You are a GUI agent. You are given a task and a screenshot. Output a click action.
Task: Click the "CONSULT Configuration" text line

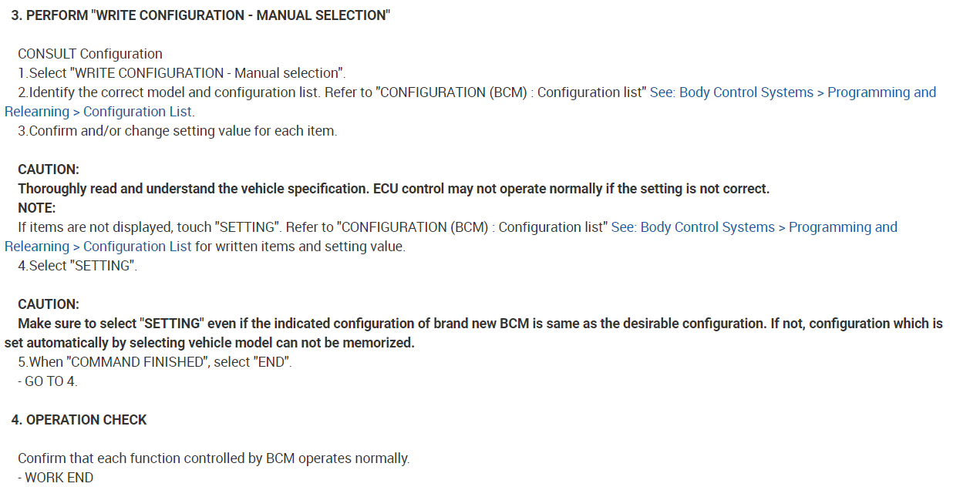click(90, 54)
